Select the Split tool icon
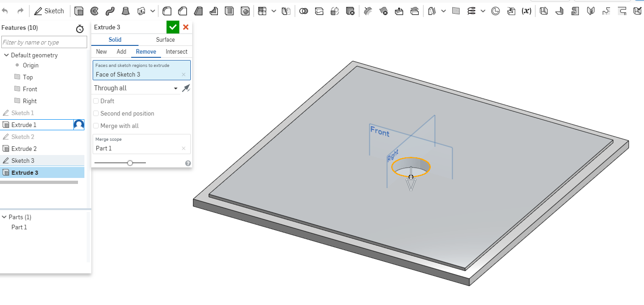The width and height of the screenshot is (644, 305). 319,11
